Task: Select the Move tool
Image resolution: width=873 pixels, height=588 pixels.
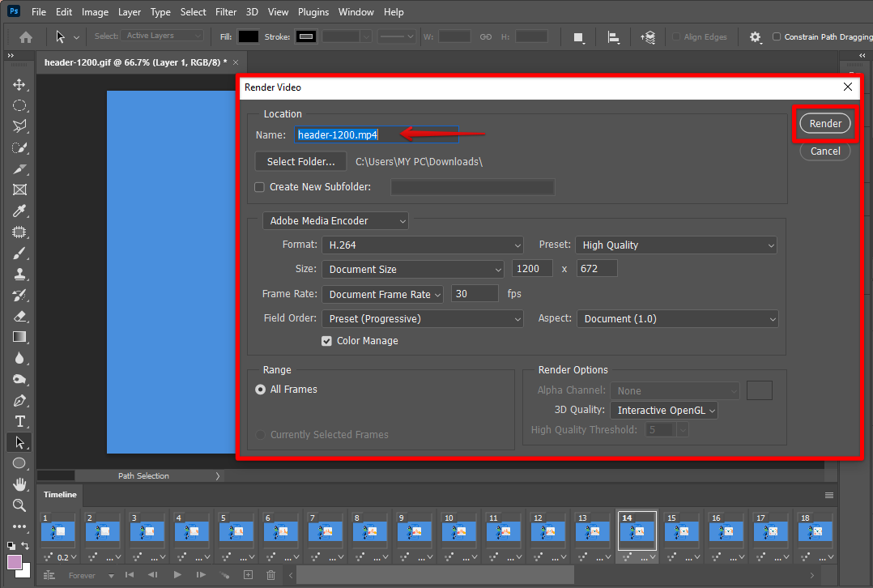Action: (19, 85)
